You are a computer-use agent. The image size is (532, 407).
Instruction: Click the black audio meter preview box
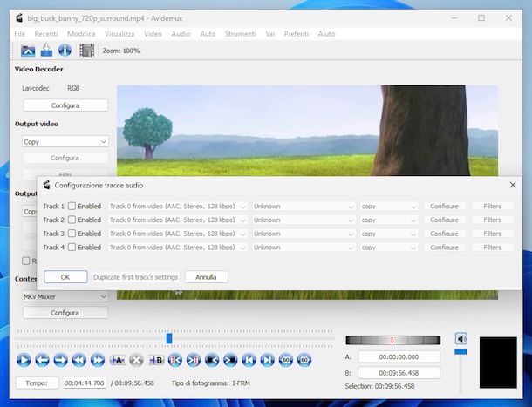498,363
